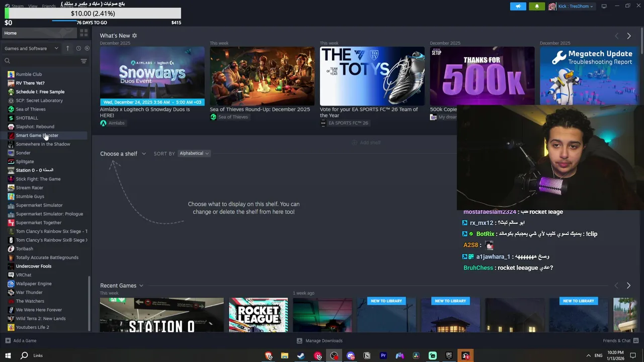Open File Explorer from the taskbar

284,355
